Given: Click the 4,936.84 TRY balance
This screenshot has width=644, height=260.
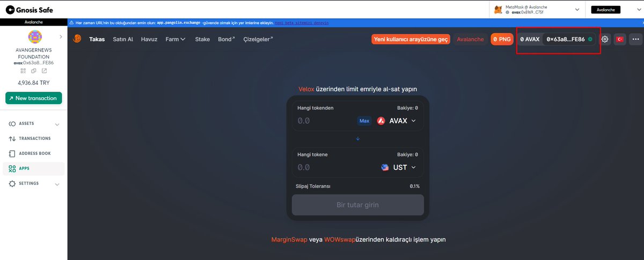Looking at the screenshot, I should 34,83.
